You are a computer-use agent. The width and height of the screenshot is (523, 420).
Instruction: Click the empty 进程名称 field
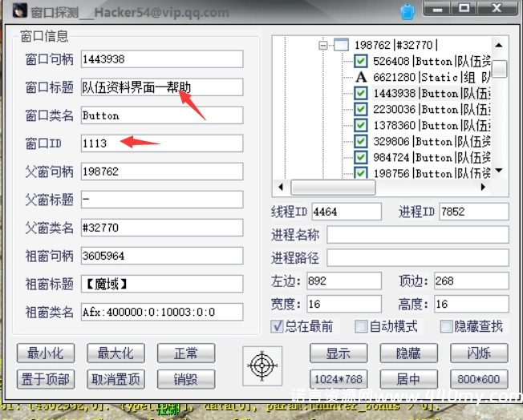click(x=418, y=235)
